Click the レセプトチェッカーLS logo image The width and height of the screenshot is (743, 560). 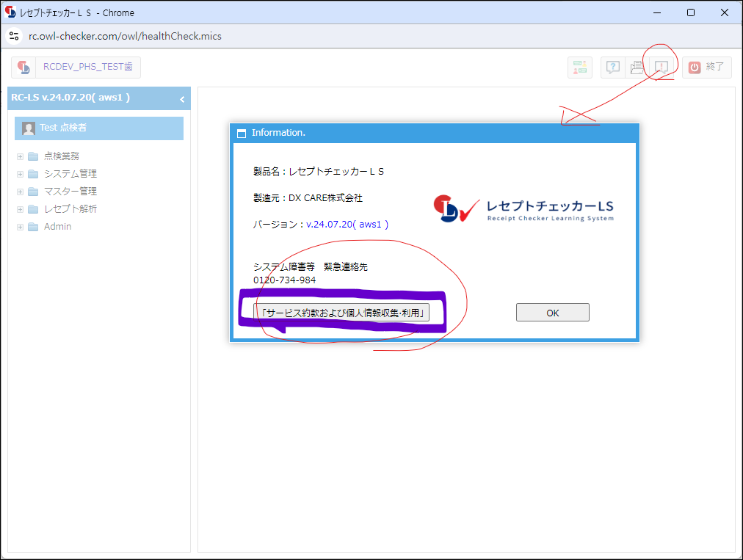click(523, 208)
